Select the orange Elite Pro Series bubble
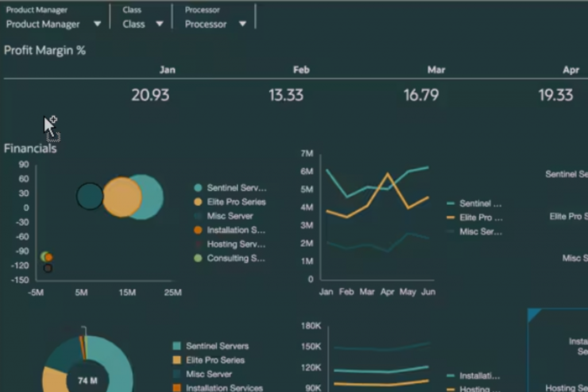 (x=122, y=197)
